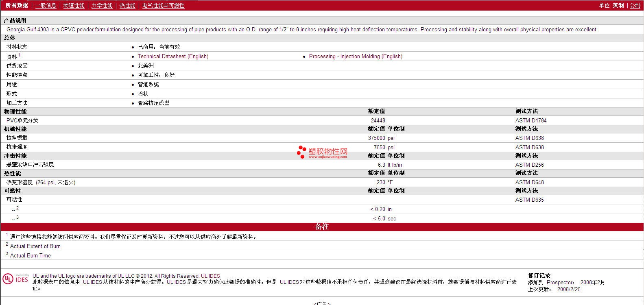This screenshot has height=305, width=644.
Task: Click the 产品说明 section heading
Action: (x=15, y=20)
